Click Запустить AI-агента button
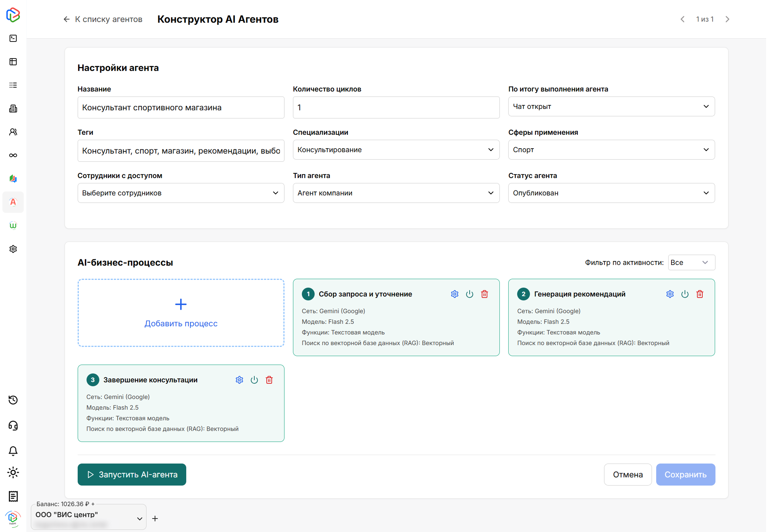The image size is (780, 532). click(132, 475)
